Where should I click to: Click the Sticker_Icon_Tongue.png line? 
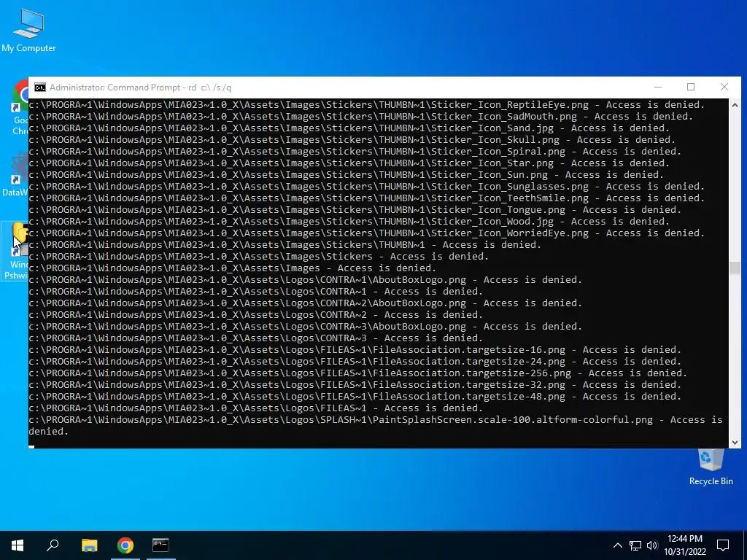click(355, 209)
